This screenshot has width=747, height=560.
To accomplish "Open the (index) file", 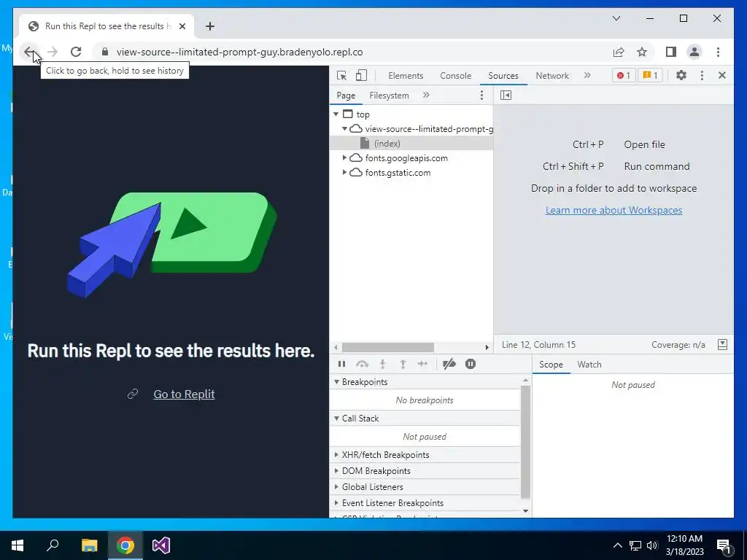I will pyautogui.click(x=387, y=144).
